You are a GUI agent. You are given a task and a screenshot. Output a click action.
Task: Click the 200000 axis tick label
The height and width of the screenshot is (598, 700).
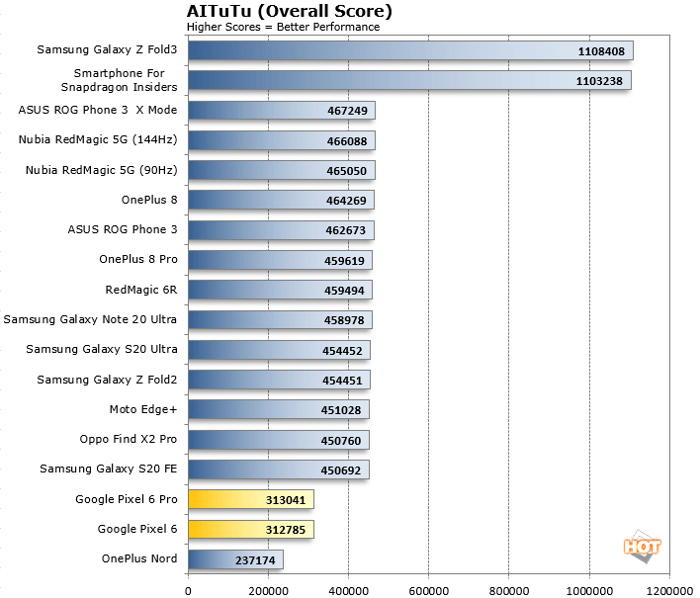[268, 591]
